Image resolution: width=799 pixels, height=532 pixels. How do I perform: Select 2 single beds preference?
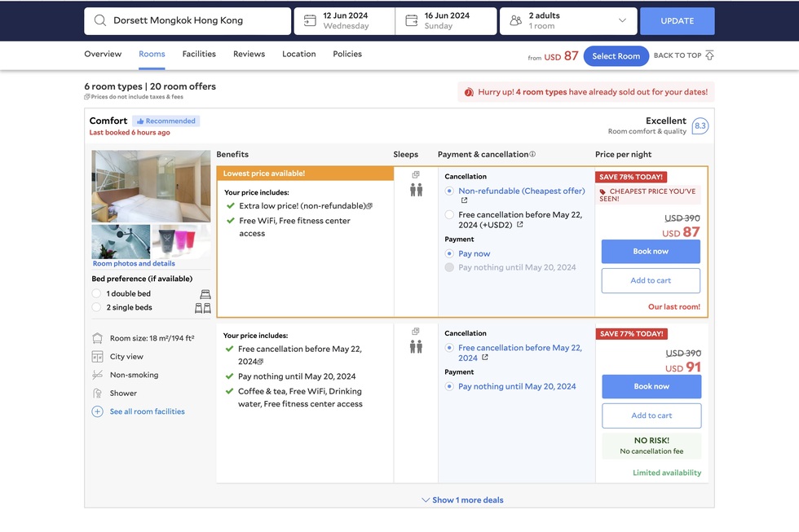pyautogui.click(x=96, y=307)
